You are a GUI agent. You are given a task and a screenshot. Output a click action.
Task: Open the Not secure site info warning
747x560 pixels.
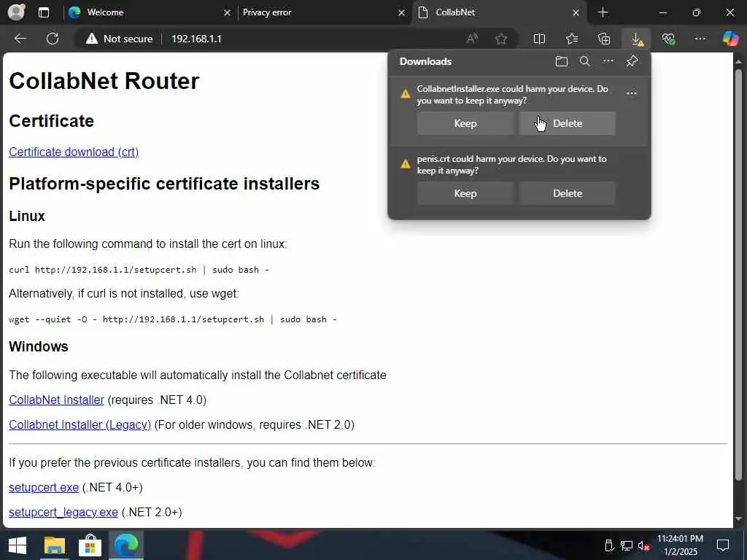[x=119, y=39]
